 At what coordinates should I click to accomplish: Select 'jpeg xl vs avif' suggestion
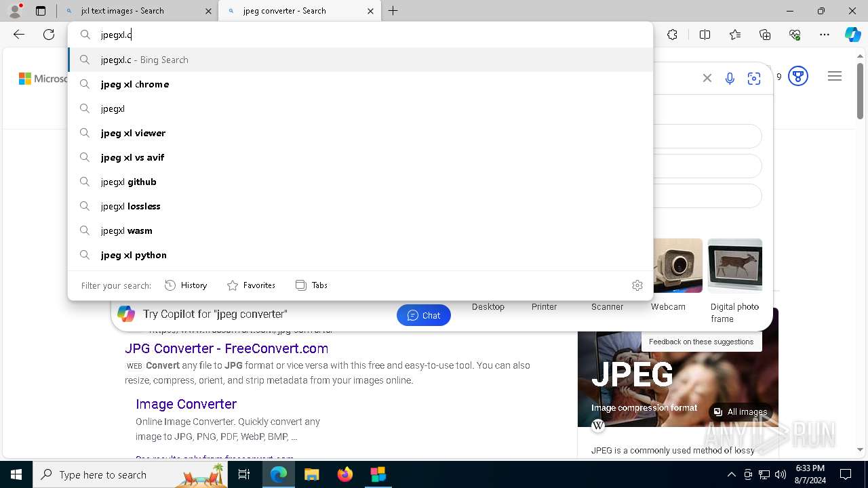coord(360,157)
